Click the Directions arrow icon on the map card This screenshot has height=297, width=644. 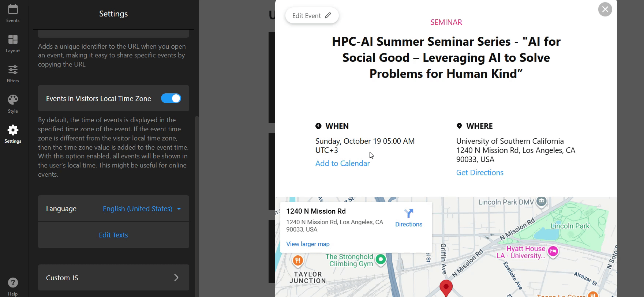409,213
